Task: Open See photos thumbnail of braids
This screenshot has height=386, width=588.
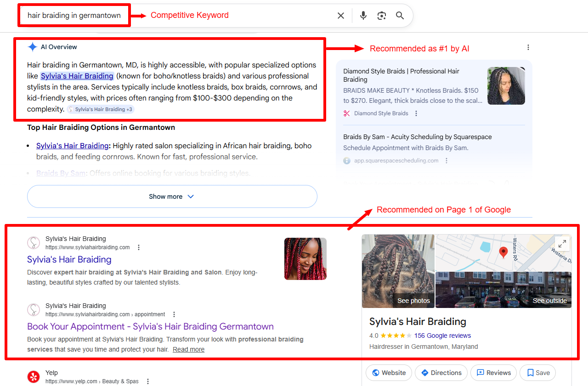Action: click(x=398, y=271)
